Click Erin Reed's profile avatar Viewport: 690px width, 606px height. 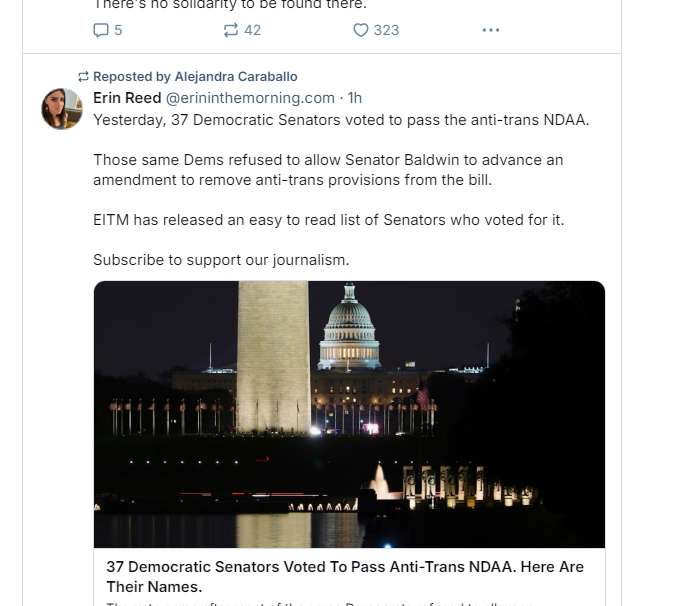coord(62,109)
